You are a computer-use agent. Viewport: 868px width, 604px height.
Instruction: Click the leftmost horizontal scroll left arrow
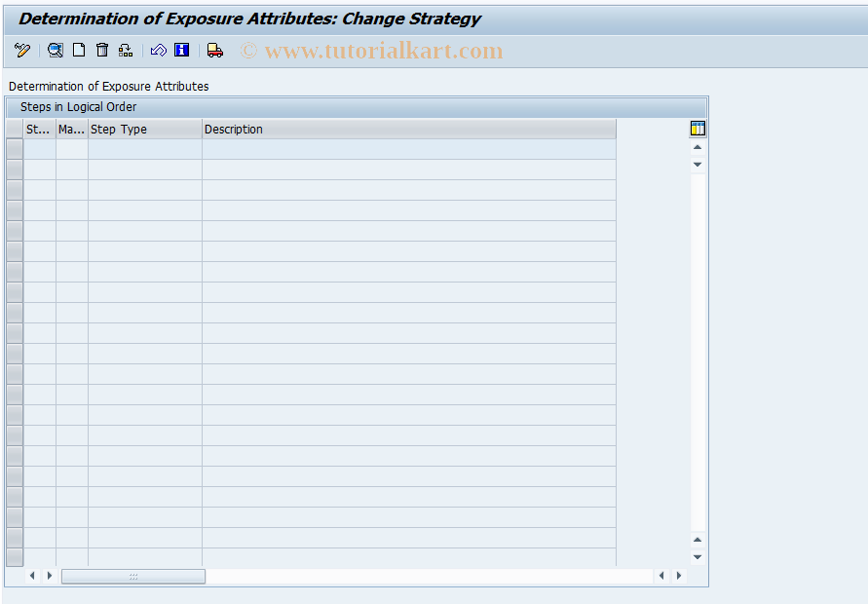32,576
